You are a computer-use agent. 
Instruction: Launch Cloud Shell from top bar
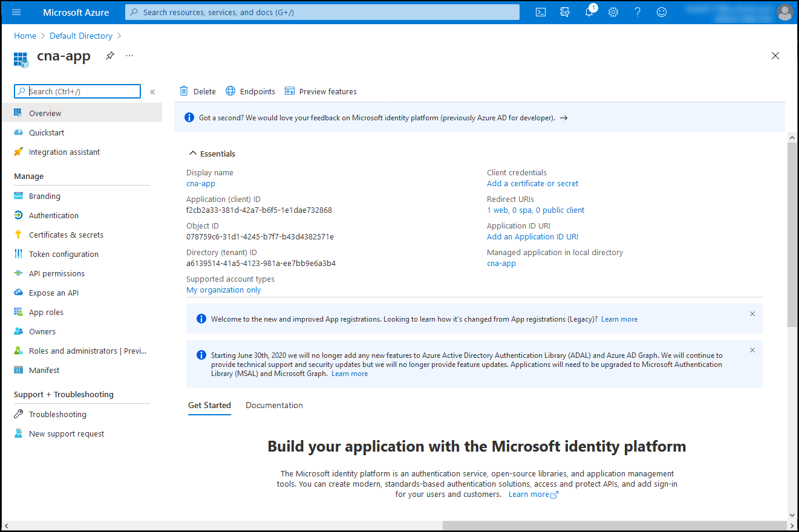coord(541,12)
